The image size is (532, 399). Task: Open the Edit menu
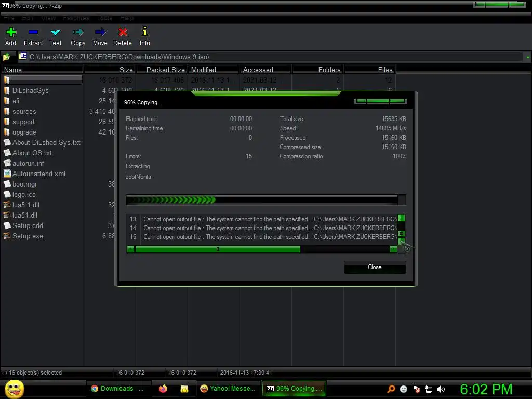[x=28, y=18]
